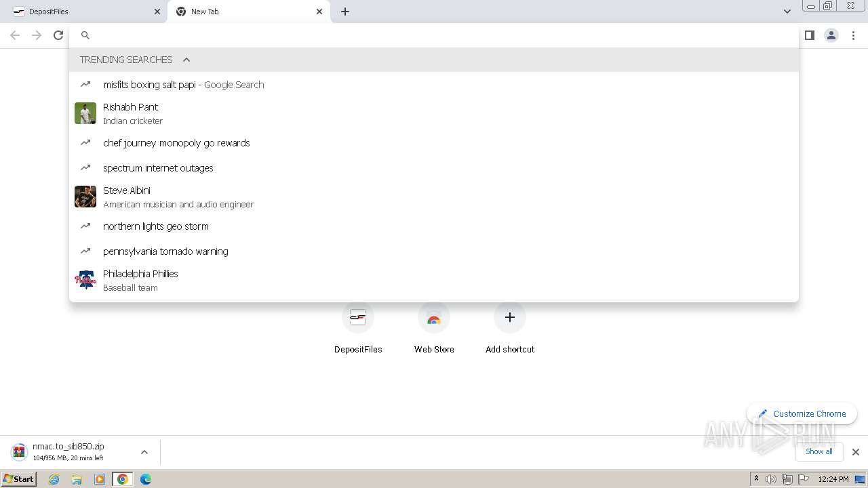Select the Philadelphia Phillies suggestion
Screen dimensions: 868x488
point(434,280)
